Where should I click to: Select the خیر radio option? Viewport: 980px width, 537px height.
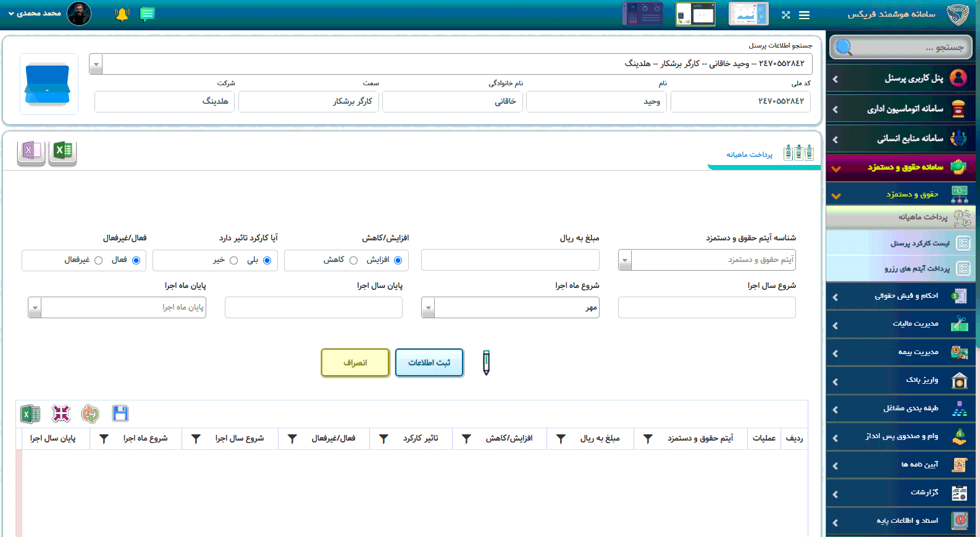click(233, 260)
